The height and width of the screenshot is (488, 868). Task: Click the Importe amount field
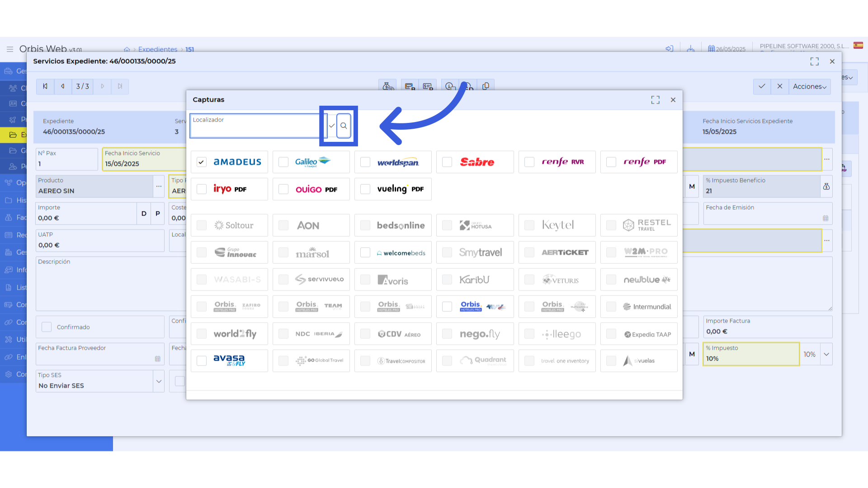tap(86, 213)
